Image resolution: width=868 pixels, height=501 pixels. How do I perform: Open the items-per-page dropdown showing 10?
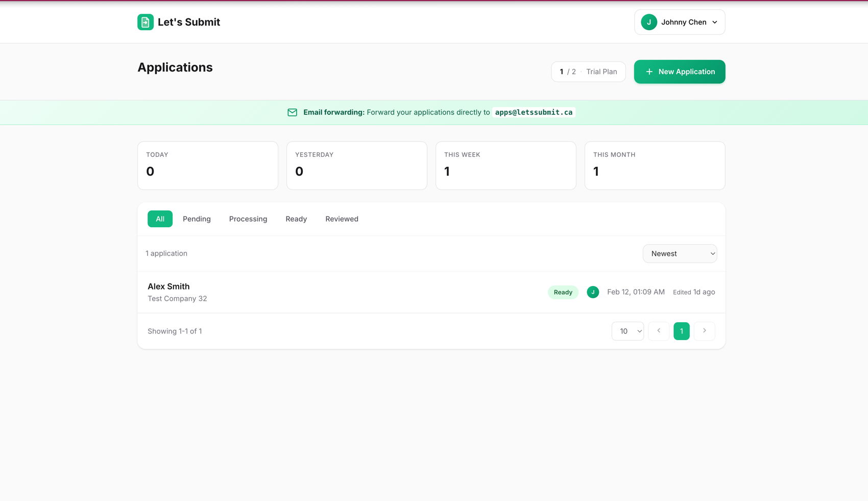click(628, 331)
